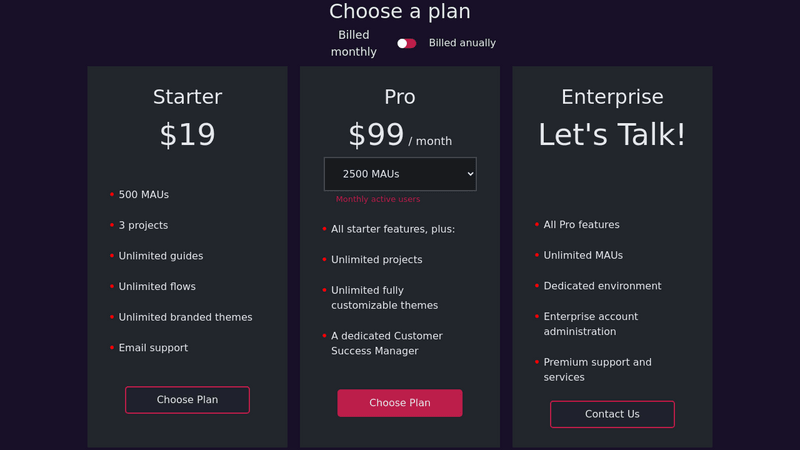Toggle the monthly/annual billing switch
Viewport: 800px width, 450px height.
pyautogui.click(x=407, y=43)
